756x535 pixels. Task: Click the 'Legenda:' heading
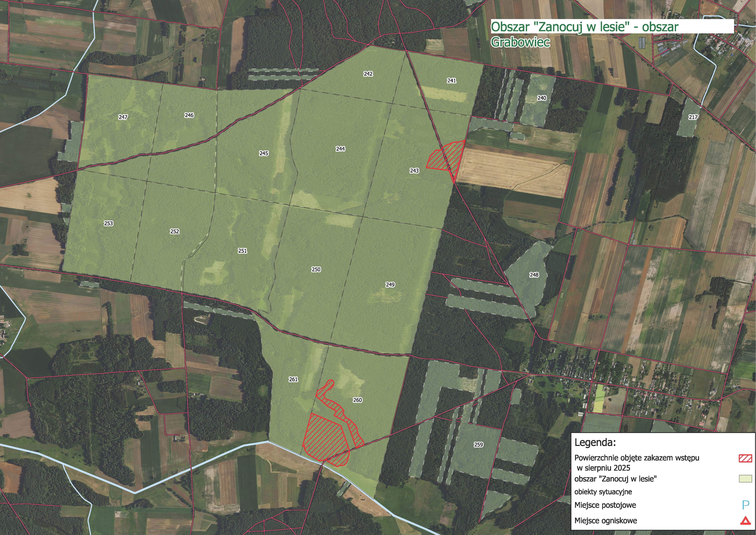(595, 442)
